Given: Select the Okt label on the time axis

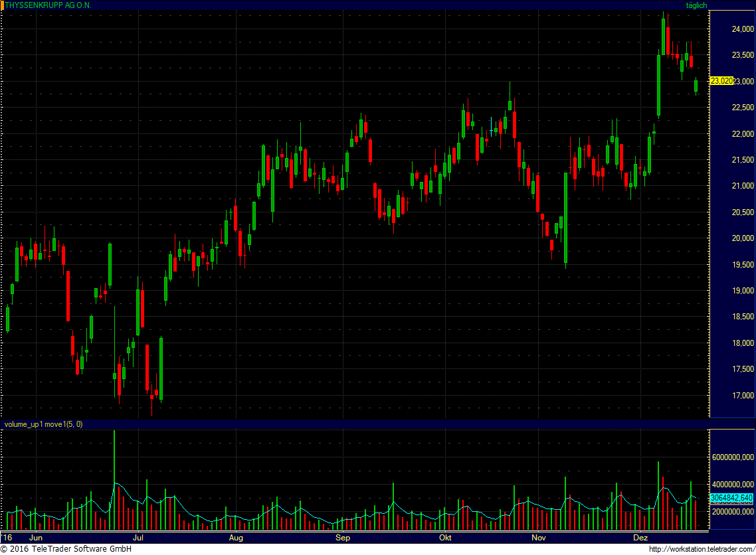Looking at the screenshot, I should [446, 538].
